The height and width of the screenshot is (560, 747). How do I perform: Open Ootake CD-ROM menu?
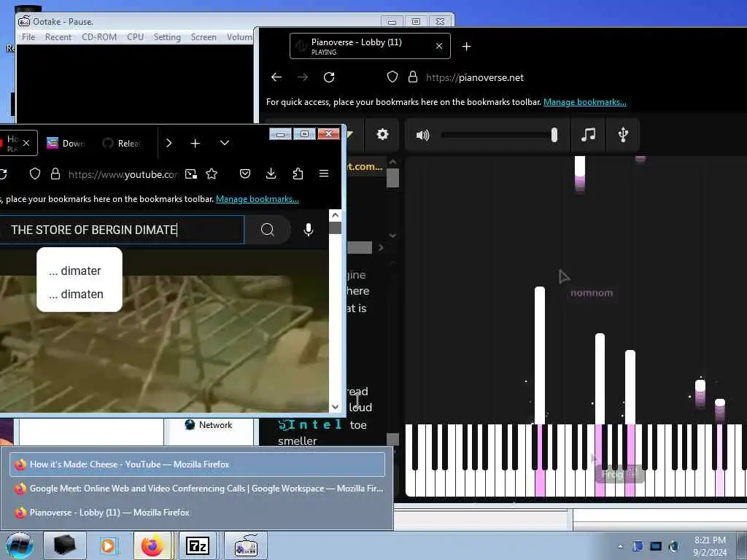pyautogui.click(x=99, y=37)
